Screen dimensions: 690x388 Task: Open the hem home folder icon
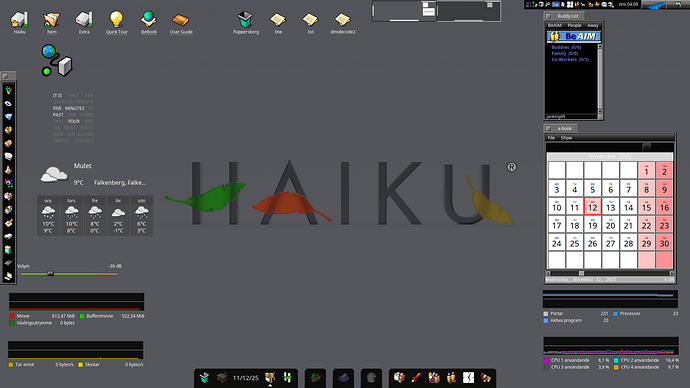tap(51, 19)
